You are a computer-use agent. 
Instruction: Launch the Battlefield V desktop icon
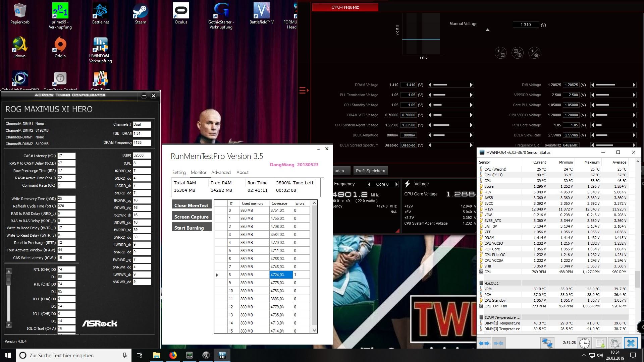(x=261, y=14)
